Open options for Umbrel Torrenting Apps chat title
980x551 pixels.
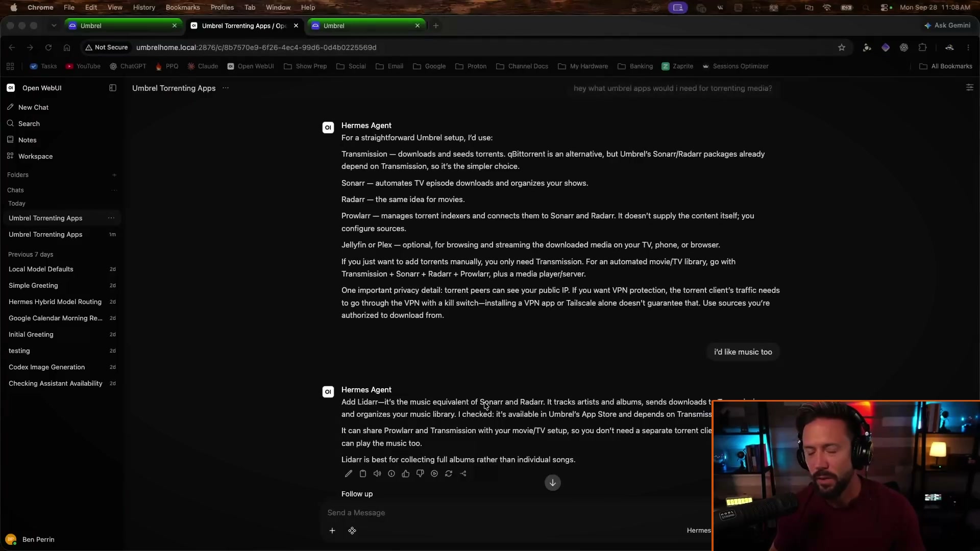click(x=226, y=88)
